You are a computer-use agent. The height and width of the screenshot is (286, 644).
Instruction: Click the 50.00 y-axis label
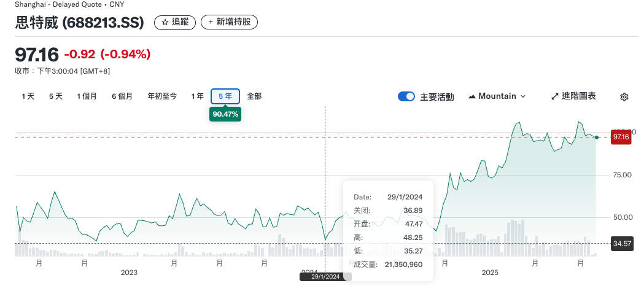pyautogui.click(x=623, y=217)
